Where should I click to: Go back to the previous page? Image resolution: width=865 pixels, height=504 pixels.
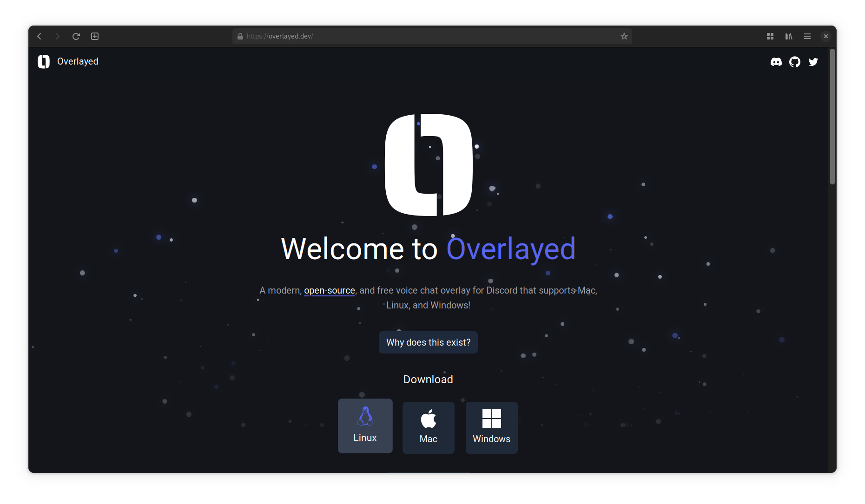pos(40,36)
